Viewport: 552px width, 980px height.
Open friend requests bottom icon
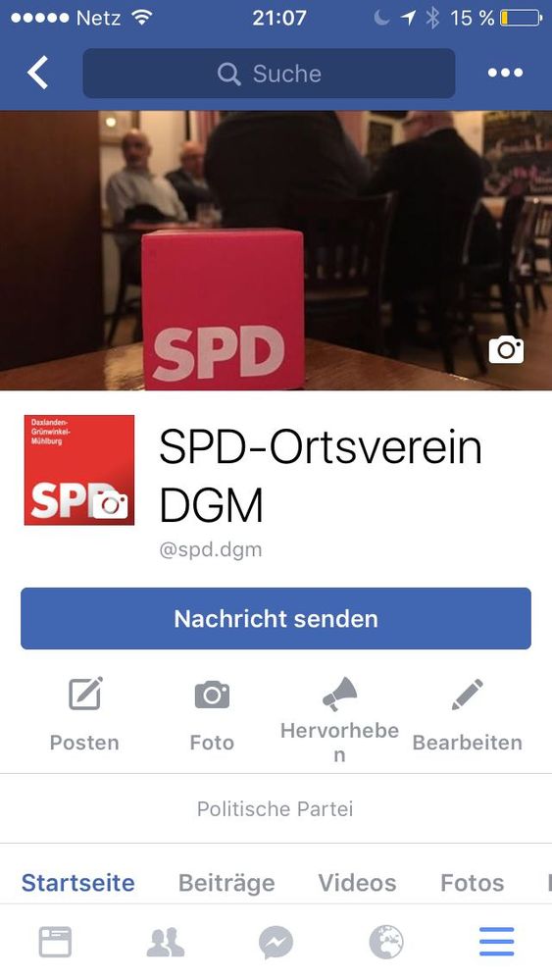coord(166,943)
